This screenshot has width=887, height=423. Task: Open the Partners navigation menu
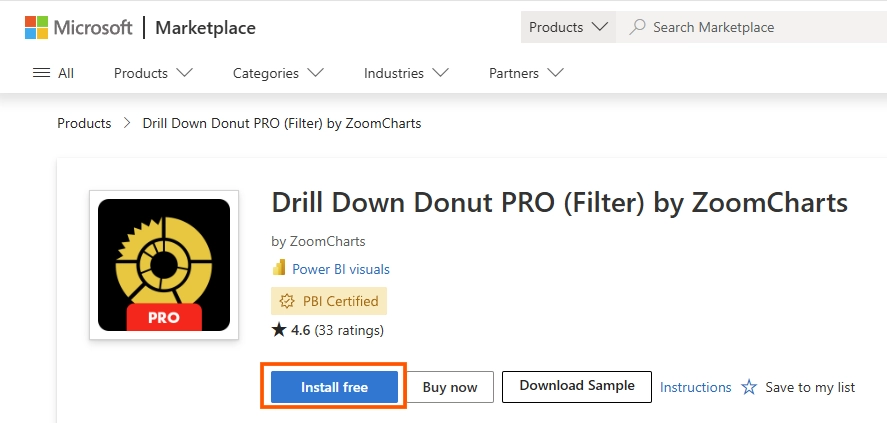click(526, 73)
